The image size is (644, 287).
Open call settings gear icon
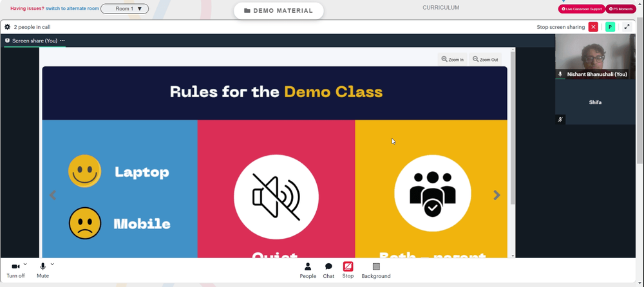click(7, 27)
